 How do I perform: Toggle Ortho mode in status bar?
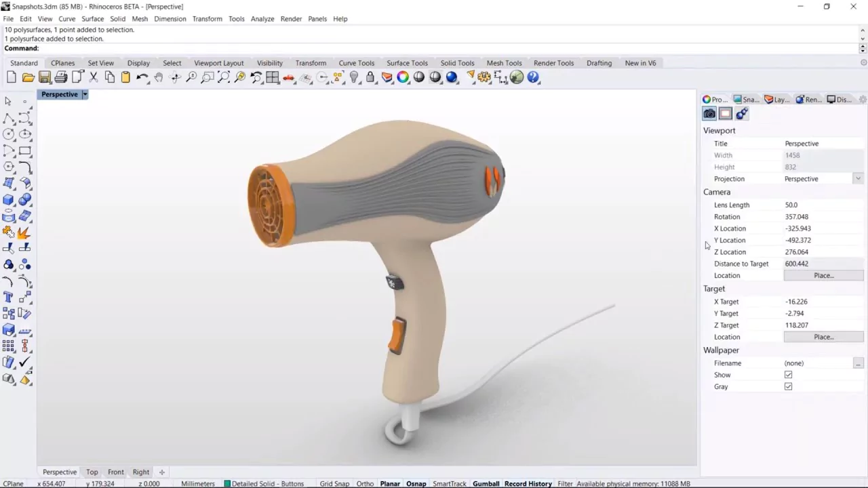point(365,483)
